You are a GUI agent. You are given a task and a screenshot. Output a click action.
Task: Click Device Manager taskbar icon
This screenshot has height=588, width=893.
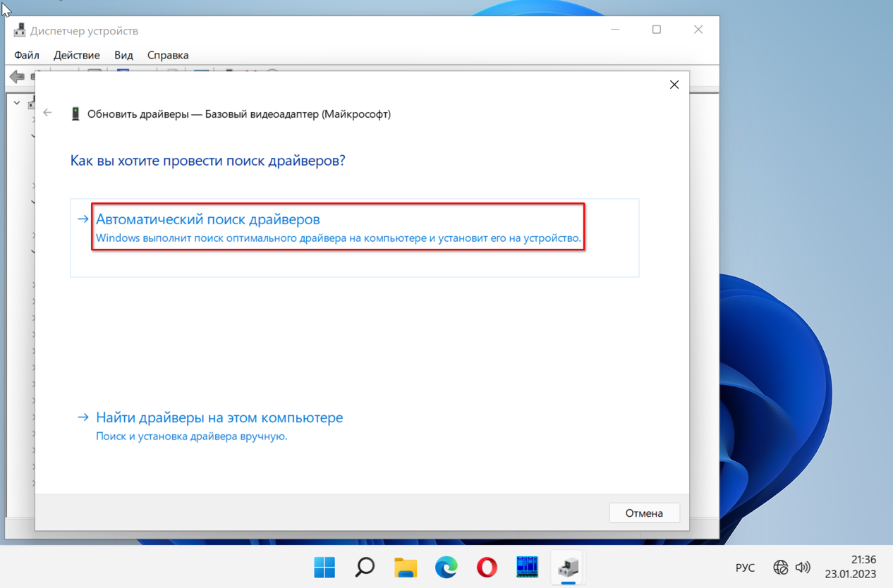point(568,567)
